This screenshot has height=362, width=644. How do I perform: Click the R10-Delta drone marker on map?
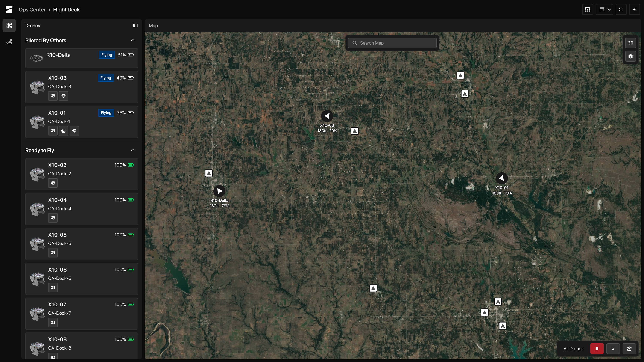tap(219, 191)
